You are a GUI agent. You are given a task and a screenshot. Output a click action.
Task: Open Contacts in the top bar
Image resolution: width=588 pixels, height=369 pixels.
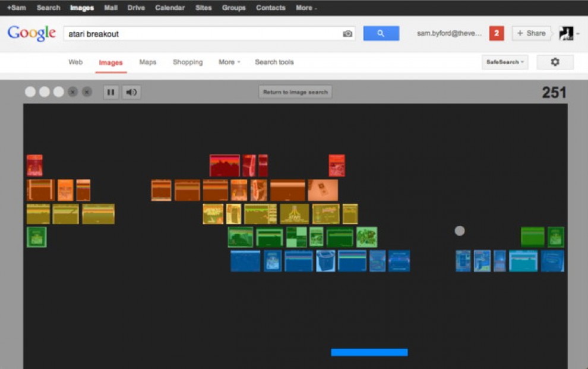(x=270, y=8)
